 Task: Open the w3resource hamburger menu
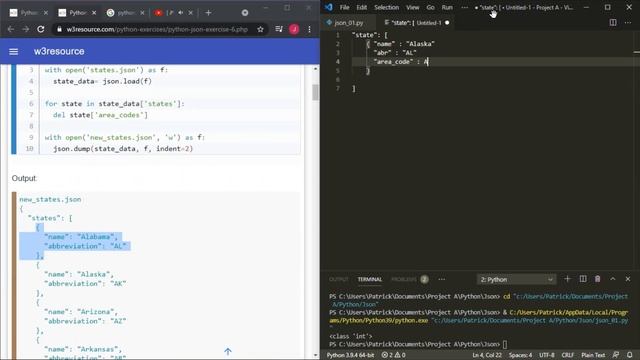(13, 52)
